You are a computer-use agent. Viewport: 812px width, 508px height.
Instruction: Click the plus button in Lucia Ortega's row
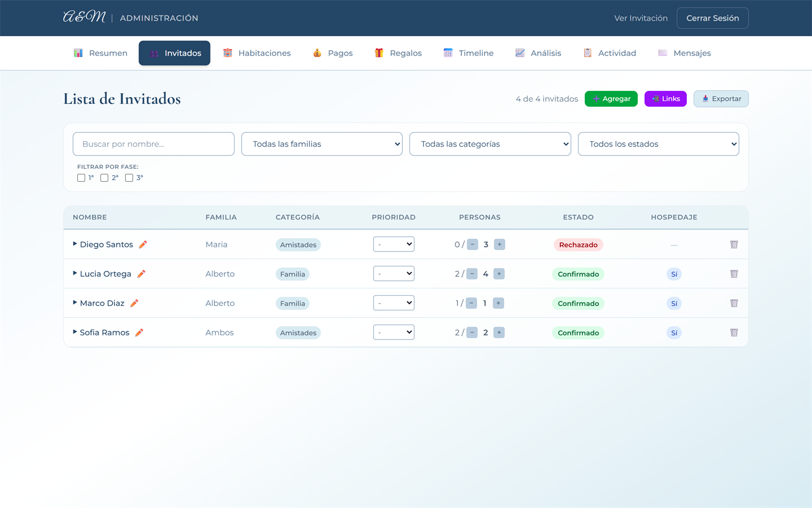pyautogui.click(x=499, y=274)
